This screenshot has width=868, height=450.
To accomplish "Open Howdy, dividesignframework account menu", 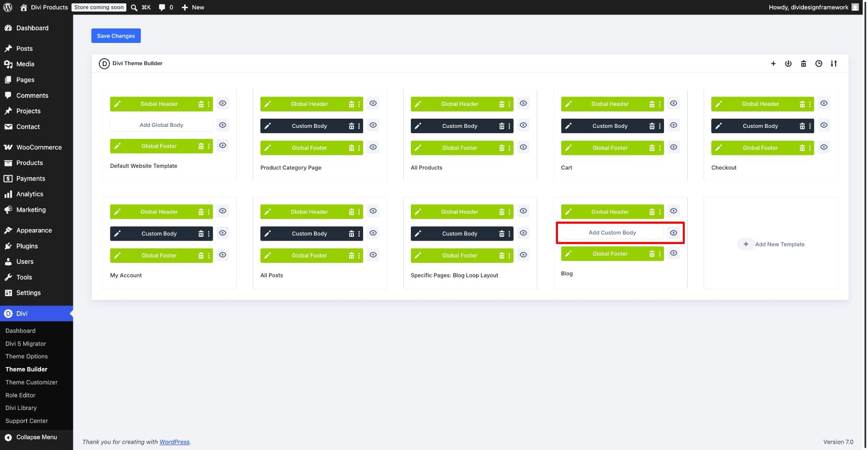I will (x=814, y=7).
